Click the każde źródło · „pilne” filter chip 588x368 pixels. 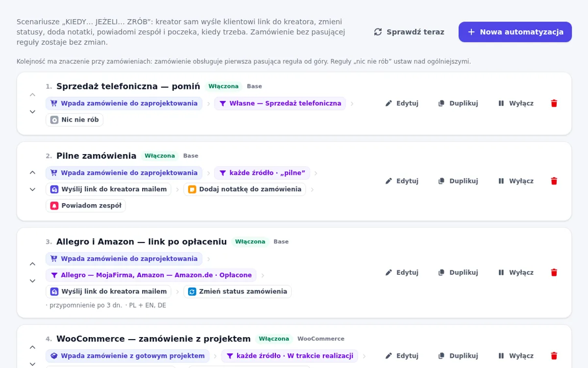click(262, 173)
